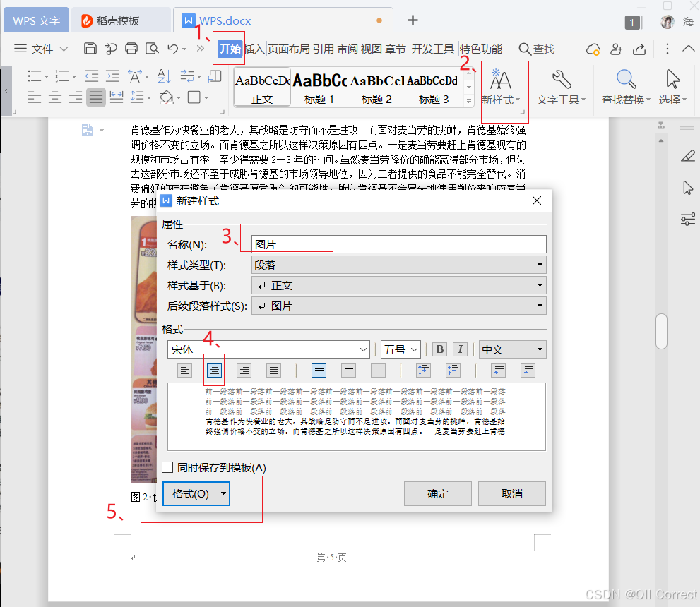Apply 标题 2 style
This screenshot has width=700, height=607.
coord(376,88)
